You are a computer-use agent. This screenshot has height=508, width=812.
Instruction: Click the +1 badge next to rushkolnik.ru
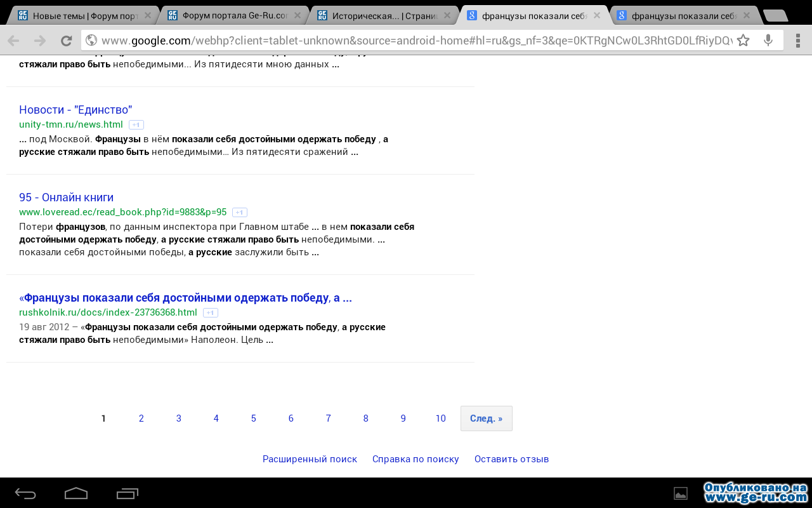[x=211, y=312]
